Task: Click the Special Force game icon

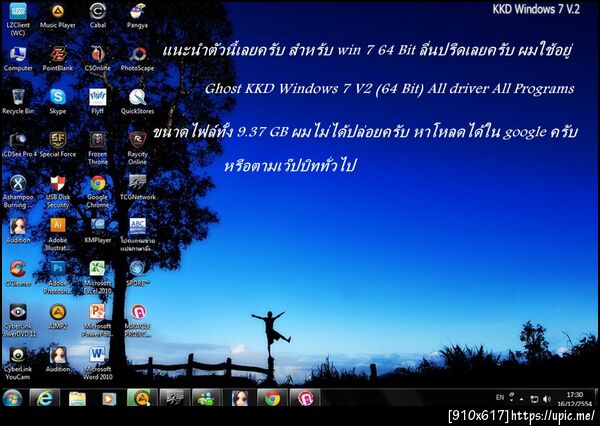Action: pos(58,145)
